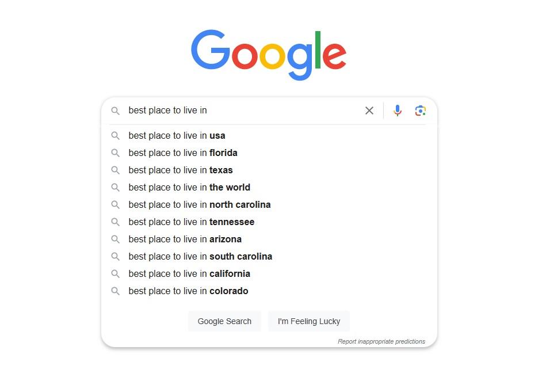This screenshot has height=392, width=542.
Task: Open Google Lens image search
Action: [420, 110]
